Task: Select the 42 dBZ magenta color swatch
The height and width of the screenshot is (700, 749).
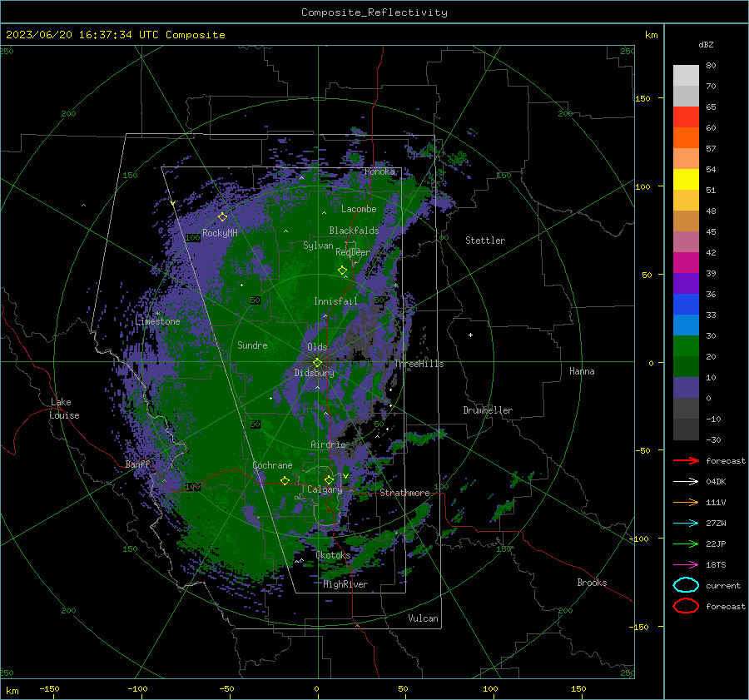Action: [x=686, y=262]
